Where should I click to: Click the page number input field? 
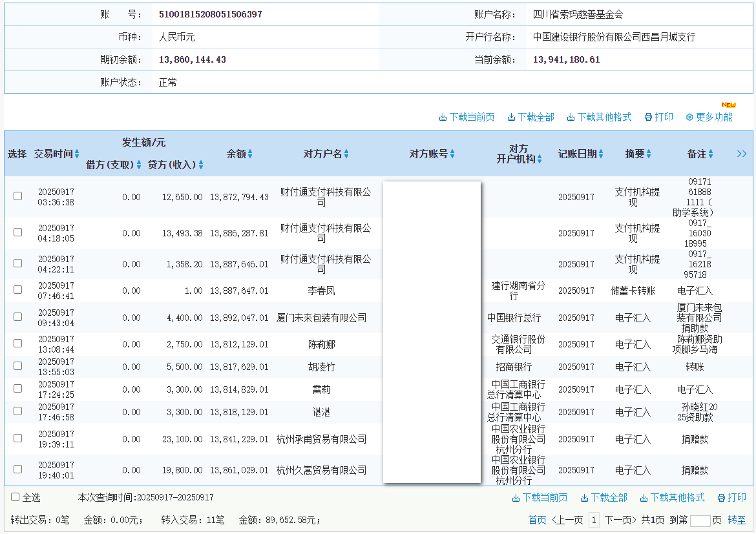tap(700, 520)
